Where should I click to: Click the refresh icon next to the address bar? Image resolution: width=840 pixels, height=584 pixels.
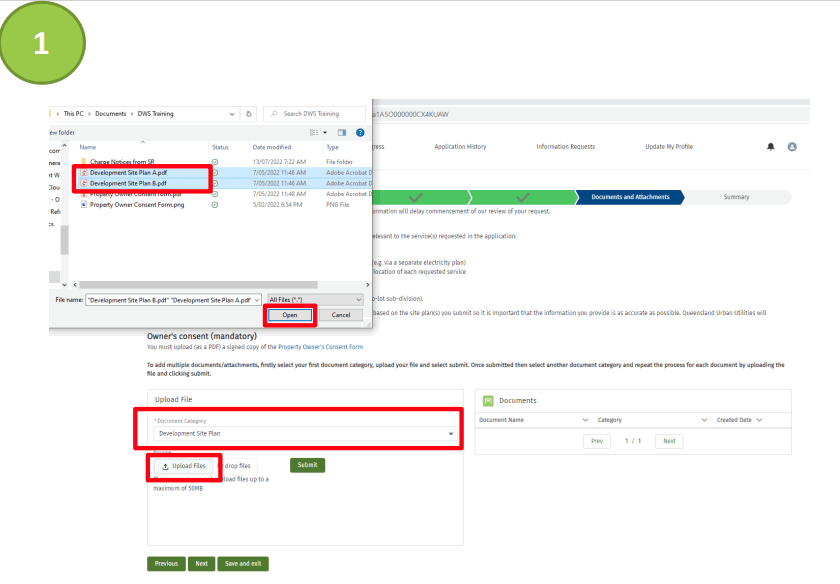(x=247, y=113)
